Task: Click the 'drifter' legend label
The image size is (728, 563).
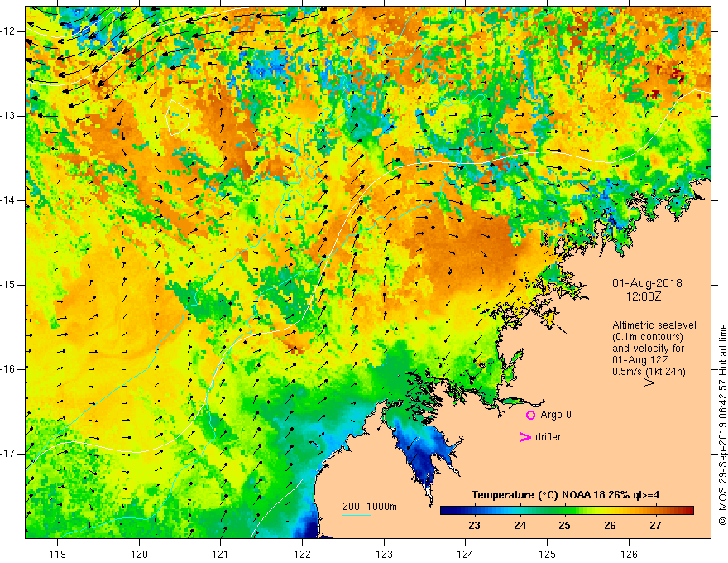Action: tap(548, 437)
